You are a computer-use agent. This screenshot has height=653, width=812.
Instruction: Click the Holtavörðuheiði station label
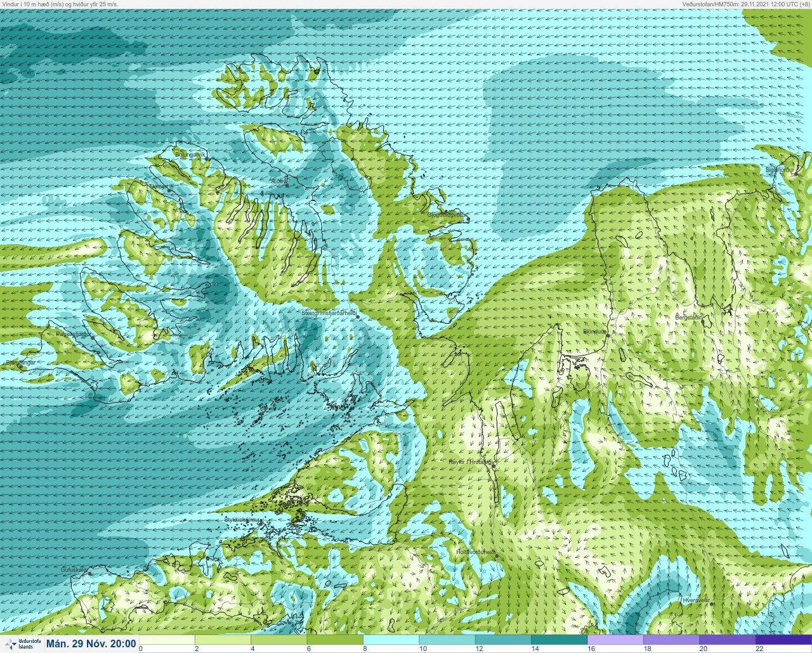(476, 552)
